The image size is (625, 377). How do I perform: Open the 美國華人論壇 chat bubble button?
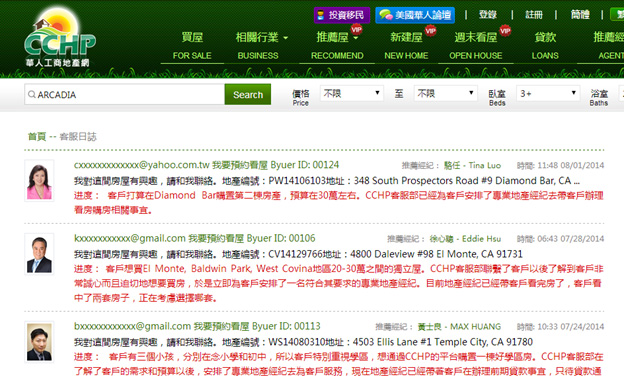tap(415, 15)
